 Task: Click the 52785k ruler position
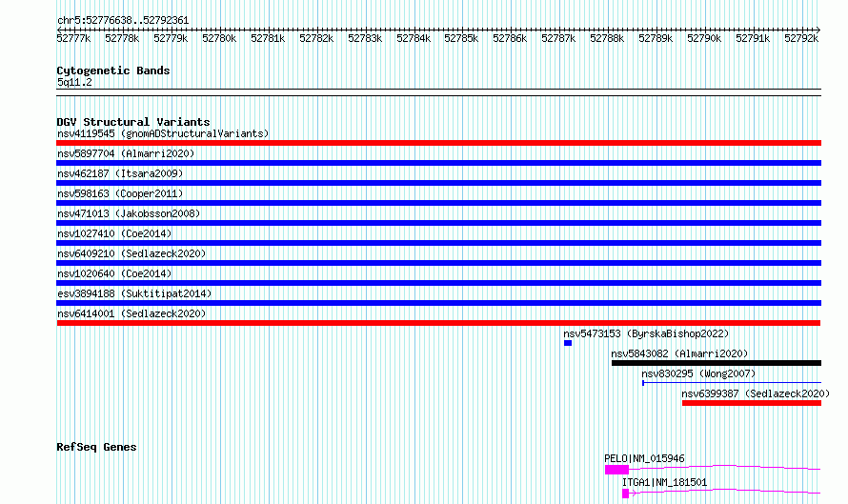click(461, 38)
